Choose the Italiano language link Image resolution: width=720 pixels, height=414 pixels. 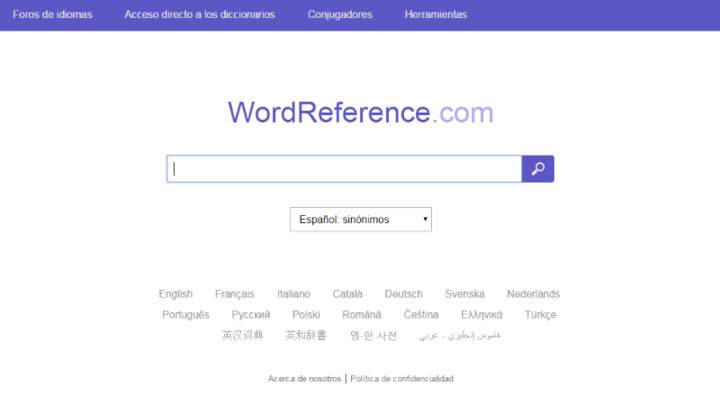coord(294,294)
